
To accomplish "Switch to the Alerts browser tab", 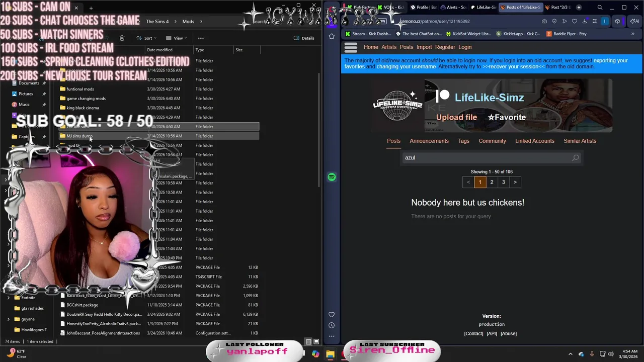I will pyautogui.click(x=453, y=8).
